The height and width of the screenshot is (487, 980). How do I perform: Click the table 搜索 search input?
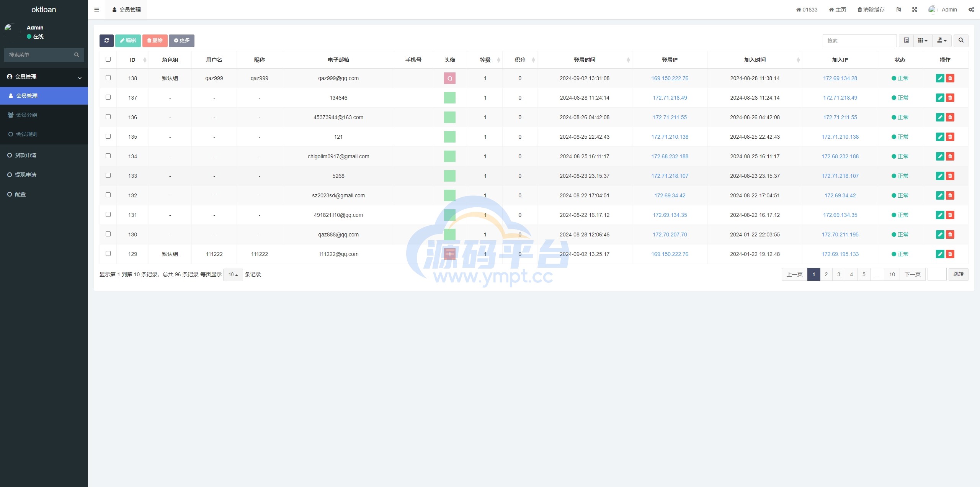(x=859, y=41)
